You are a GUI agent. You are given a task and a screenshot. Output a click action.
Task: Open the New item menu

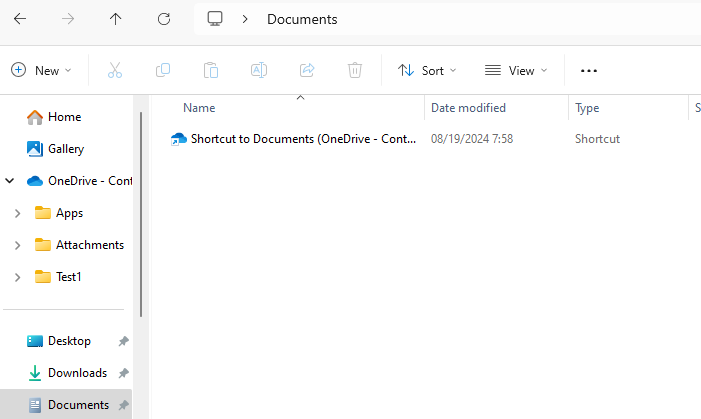click(41, 70)
